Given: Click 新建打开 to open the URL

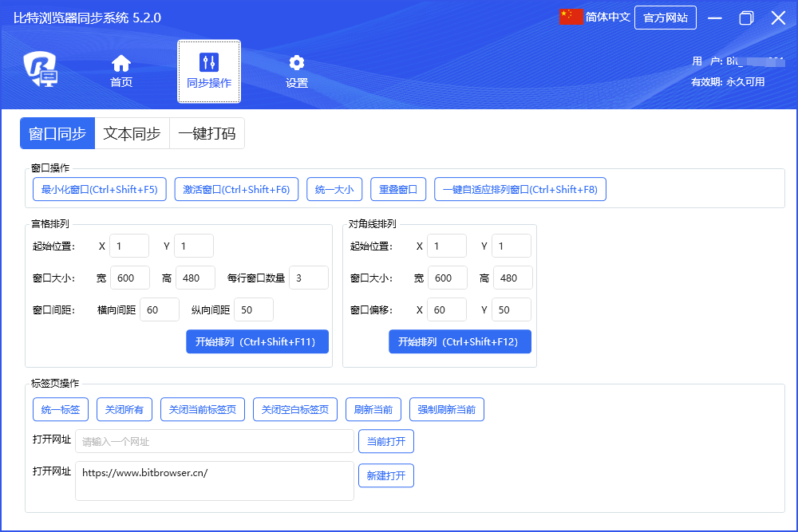Looking at the screenshot, I should point(385,475).
